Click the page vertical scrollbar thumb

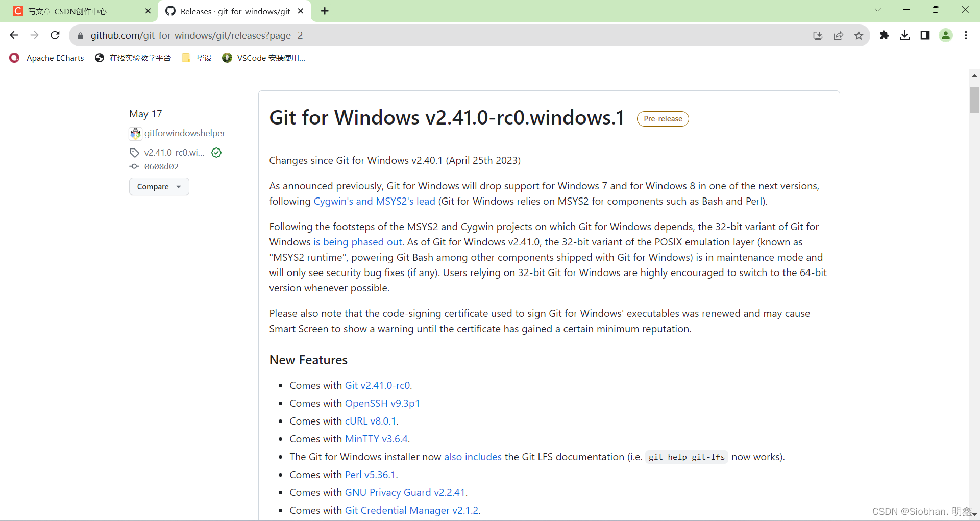click(974, 100)
